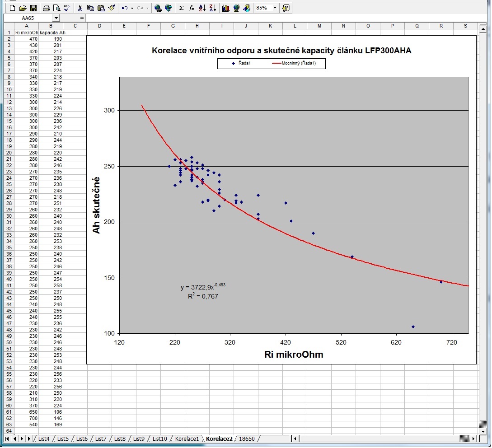Click the Spelling check ABC icon
The image size is (492, 448).
tap(67, 8)
